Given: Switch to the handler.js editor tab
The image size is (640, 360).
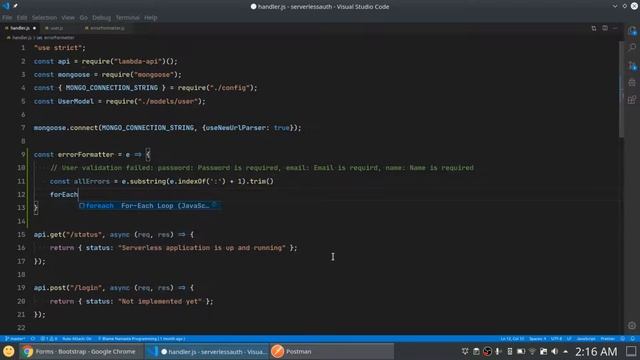Looking at the screenshot, I should [x=20, y=28].
